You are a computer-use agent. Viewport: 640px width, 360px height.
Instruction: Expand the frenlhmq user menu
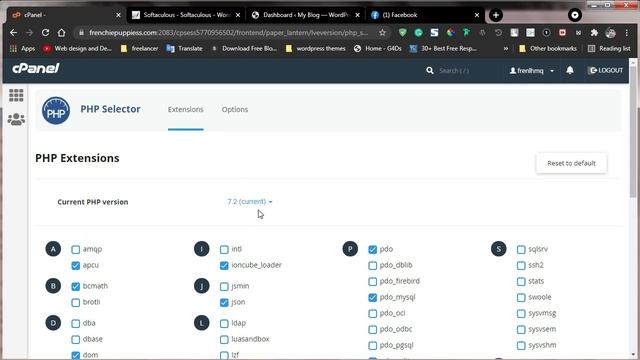pyautogui.click(x=532, y=71)
